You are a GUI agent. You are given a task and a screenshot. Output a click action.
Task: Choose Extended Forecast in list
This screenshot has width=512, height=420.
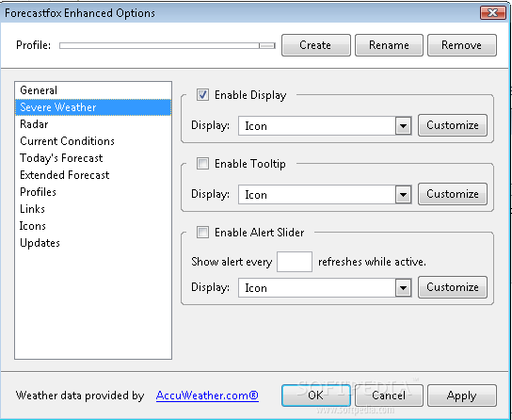(93, 175)
